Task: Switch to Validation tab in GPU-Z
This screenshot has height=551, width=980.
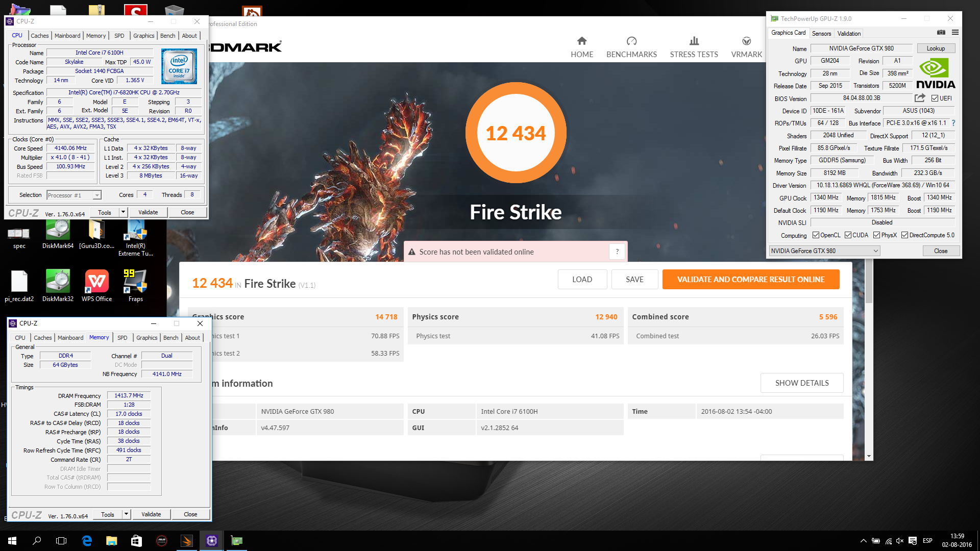Action: click(849, 34)
